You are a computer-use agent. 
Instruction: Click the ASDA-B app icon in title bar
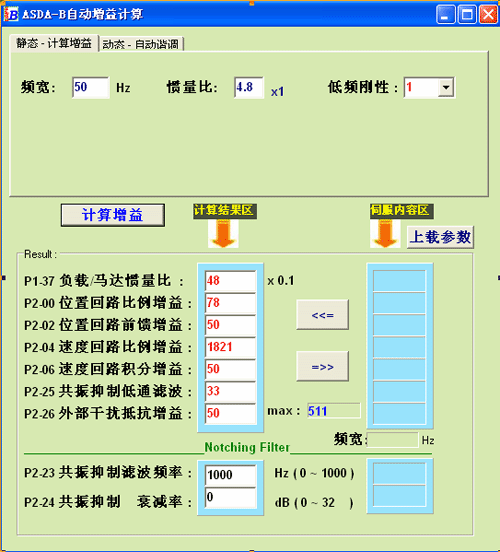pos(11,14)
